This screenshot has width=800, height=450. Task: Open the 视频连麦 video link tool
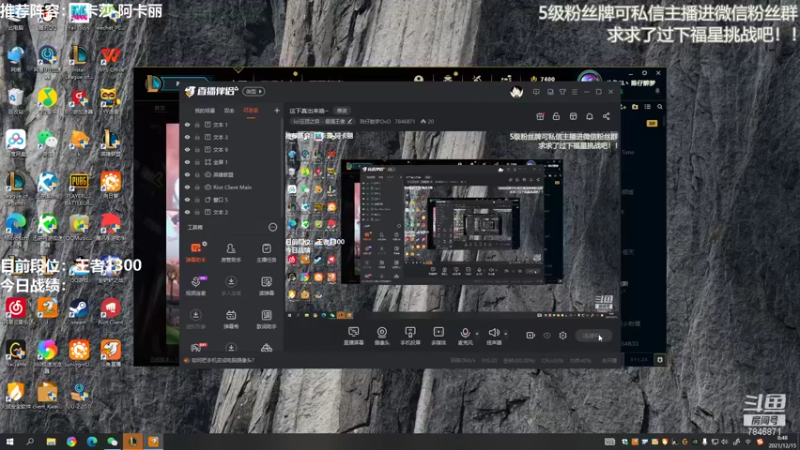click(x=195, y=286)
